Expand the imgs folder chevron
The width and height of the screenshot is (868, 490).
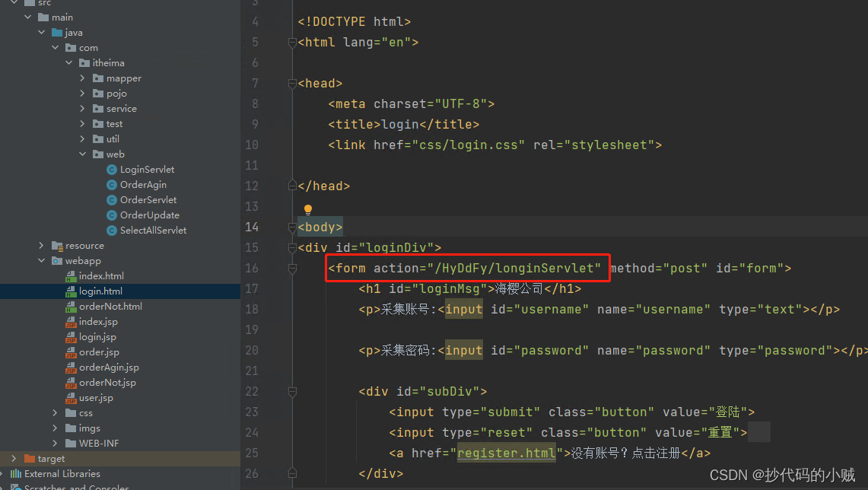click(55, 428)
